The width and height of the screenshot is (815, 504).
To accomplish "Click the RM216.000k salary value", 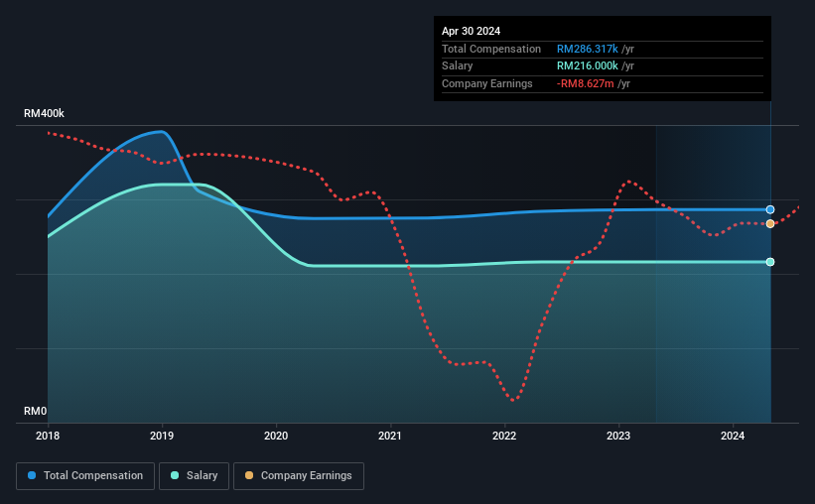I will pyautogui.click(x=588, y=66).
